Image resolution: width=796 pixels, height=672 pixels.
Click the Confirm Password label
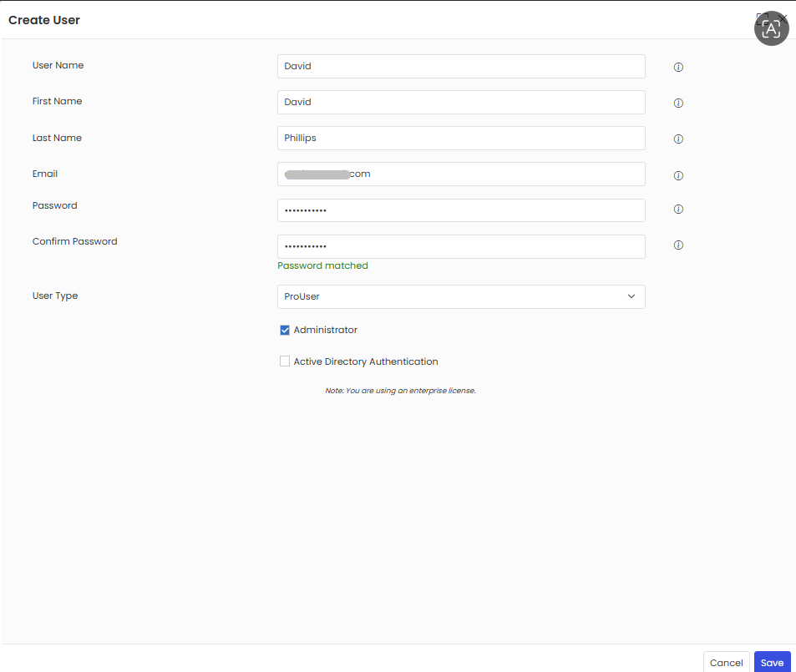pos(74,241)
